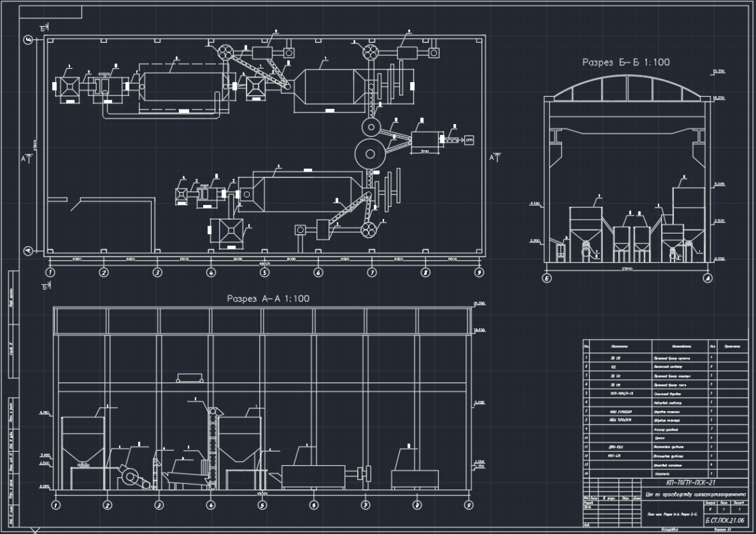This screenshot has height=534, width=756.
Task: Click axis bubble 2 under section А-А
Action: point(108,505)
